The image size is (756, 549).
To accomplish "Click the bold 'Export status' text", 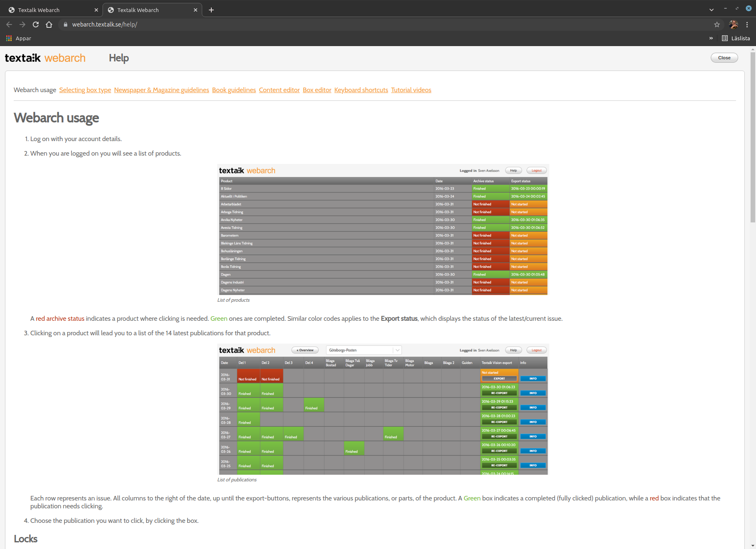I will click(399, 319).
